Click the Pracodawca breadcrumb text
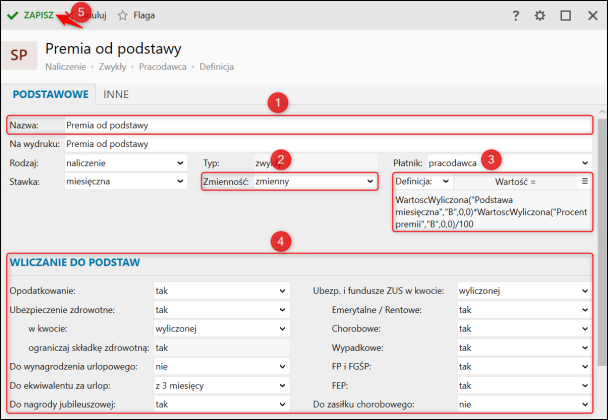Screen dimensions: 608x420 tap(163, 67)
